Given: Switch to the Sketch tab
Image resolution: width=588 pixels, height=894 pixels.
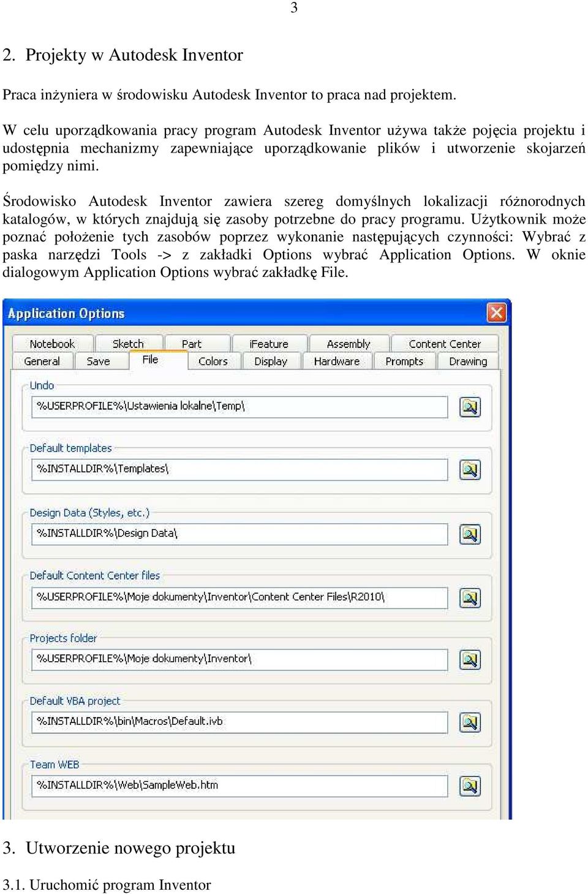Looking at the screenshot, I should click(x=129, y=344).
